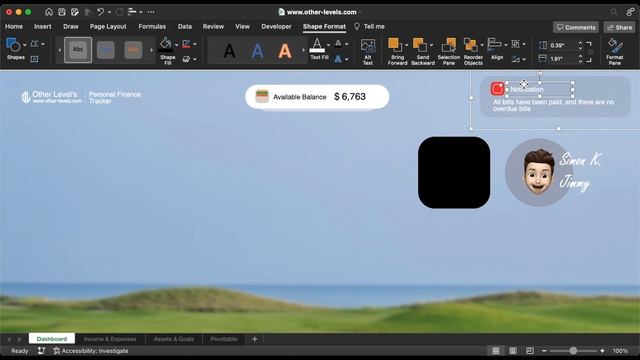This screenshot has height=360, width=640.
Task: Open the Alt Text tool
Action: coord(368,51)
